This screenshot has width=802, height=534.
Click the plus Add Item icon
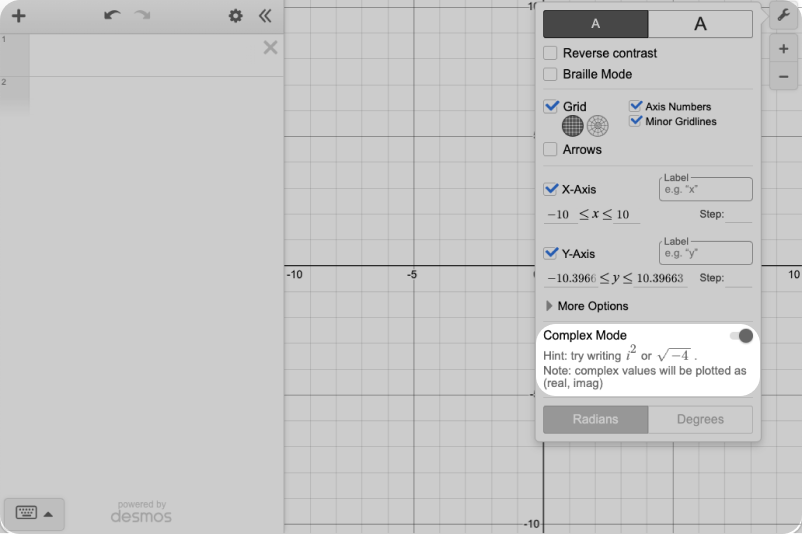coord(18,16)
